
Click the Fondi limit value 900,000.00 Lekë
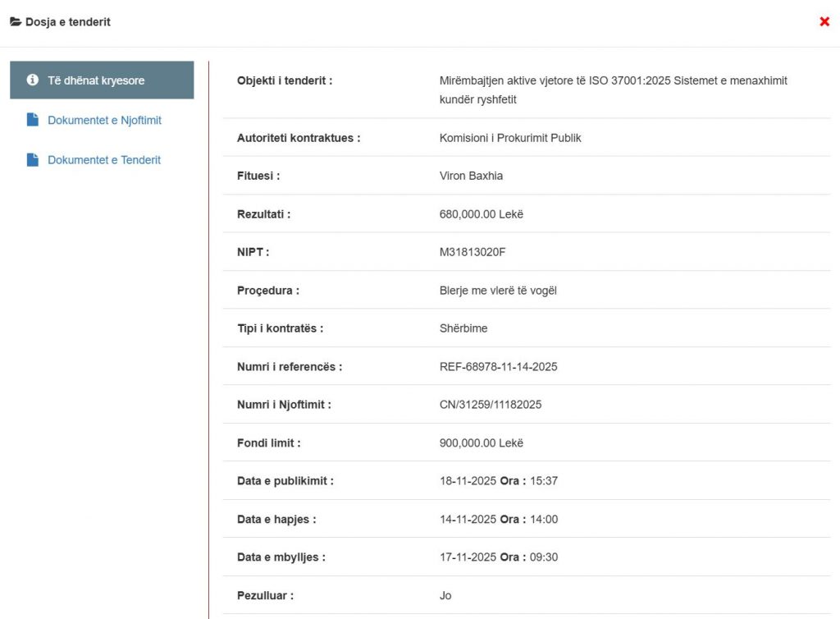pyautogui.click(x=481, y=443)
